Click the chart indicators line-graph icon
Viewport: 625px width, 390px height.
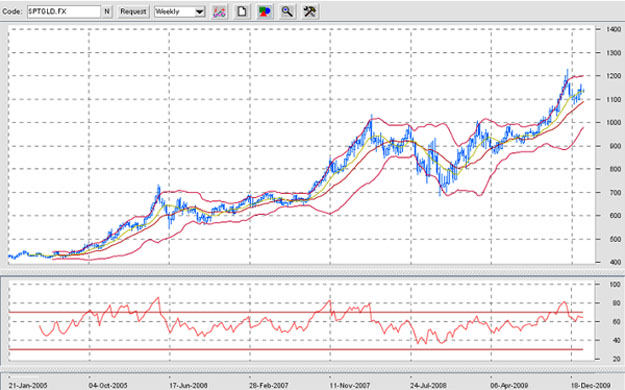point(219,12)
